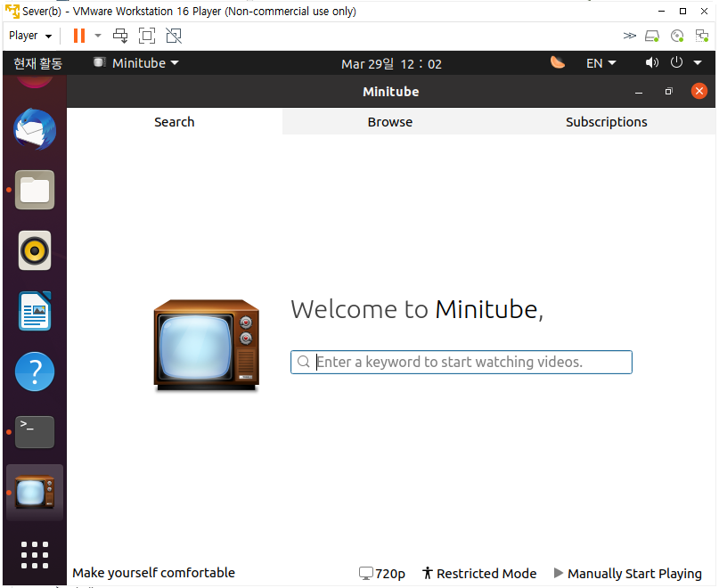This screenshot has width=719, height=588.
Task: Switch to the Browse tab
Action: (390, 122)
